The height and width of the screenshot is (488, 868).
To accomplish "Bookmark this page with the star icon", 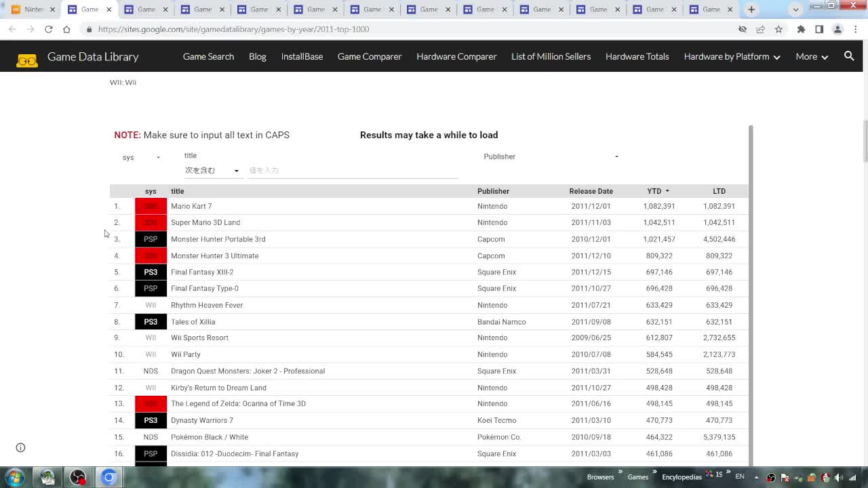I will pyautogui.click(x=778, y=29).
